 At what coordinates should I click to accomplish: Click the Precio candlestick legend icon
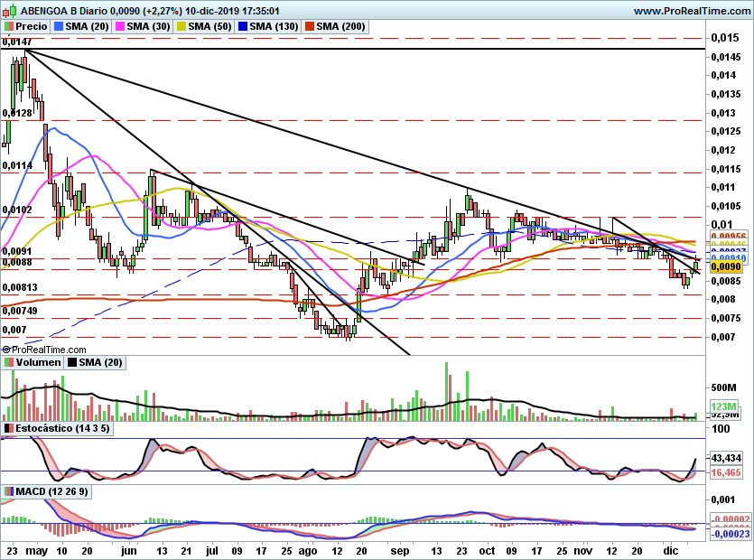point(9,26)
